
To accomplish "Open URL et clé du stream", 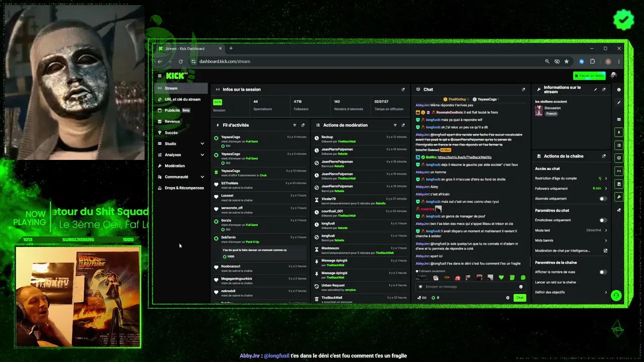I will click(181, 100).
